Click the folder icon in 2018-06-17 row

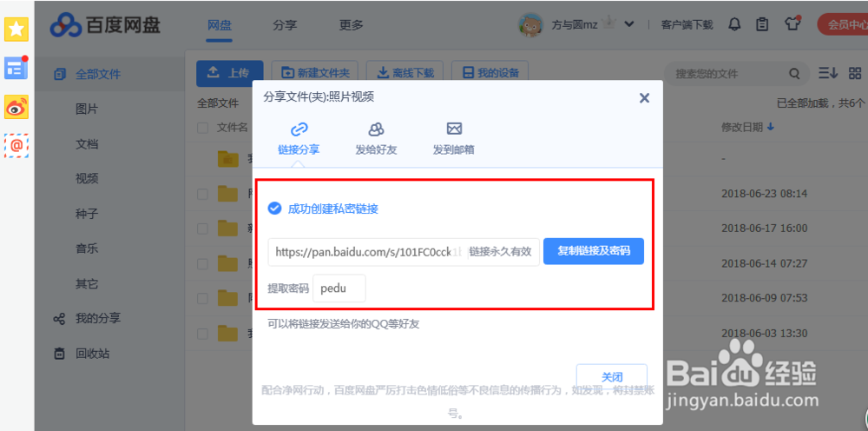[227, 229]
